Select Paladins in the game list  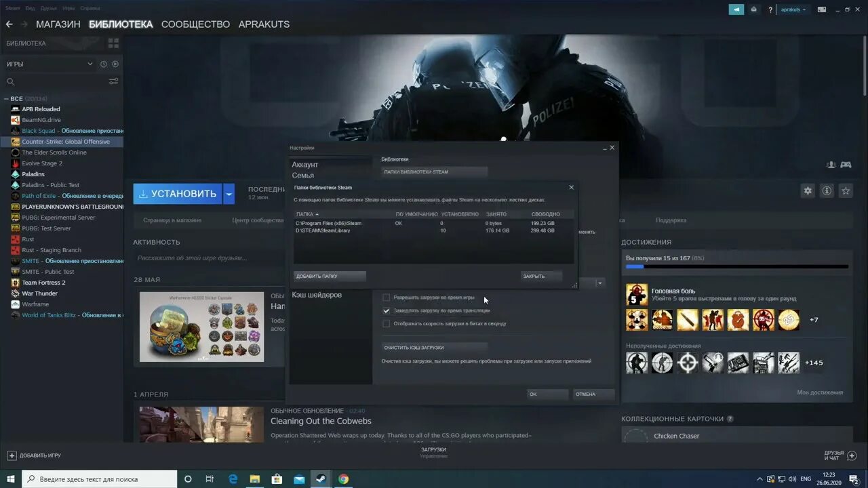[x=33, y=174]
